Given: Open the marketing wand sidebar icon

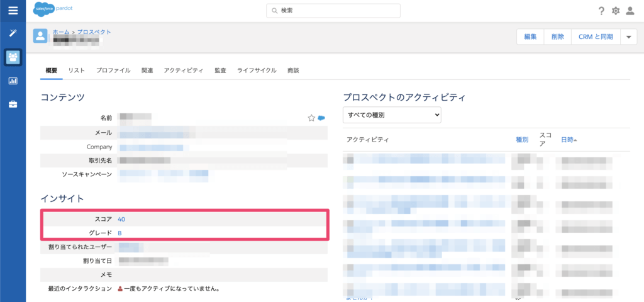Looking at the screenshot, I should [x=13, y=33].
